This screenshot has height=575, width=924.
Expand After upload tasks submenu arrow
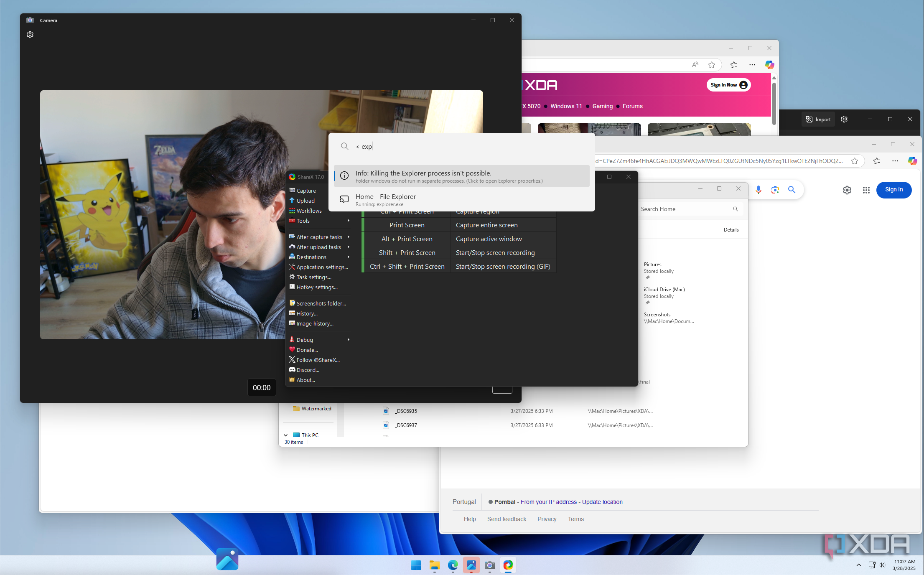pos(348,247)
